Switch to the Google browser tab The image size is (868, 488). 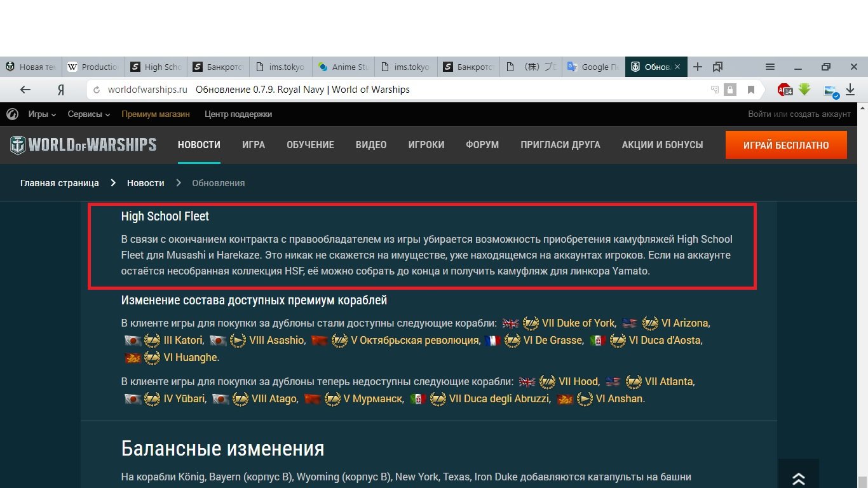[593, 67]
